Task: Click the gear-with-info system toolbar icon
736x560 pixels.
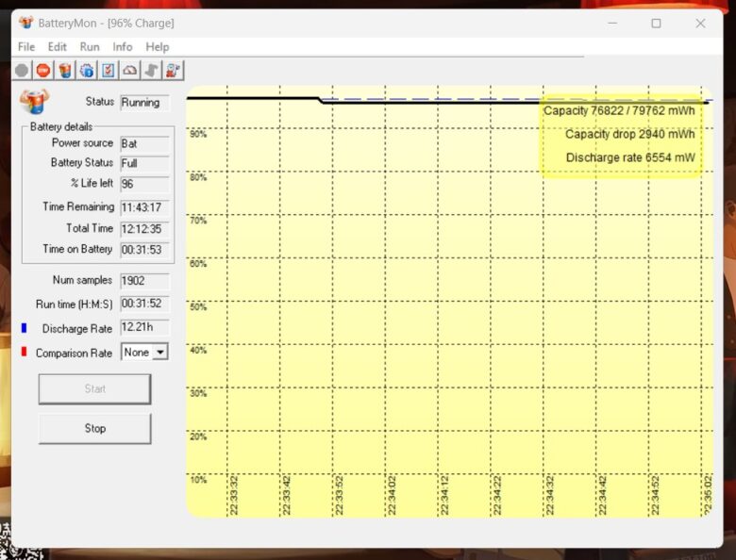Action: coord(87,70)
